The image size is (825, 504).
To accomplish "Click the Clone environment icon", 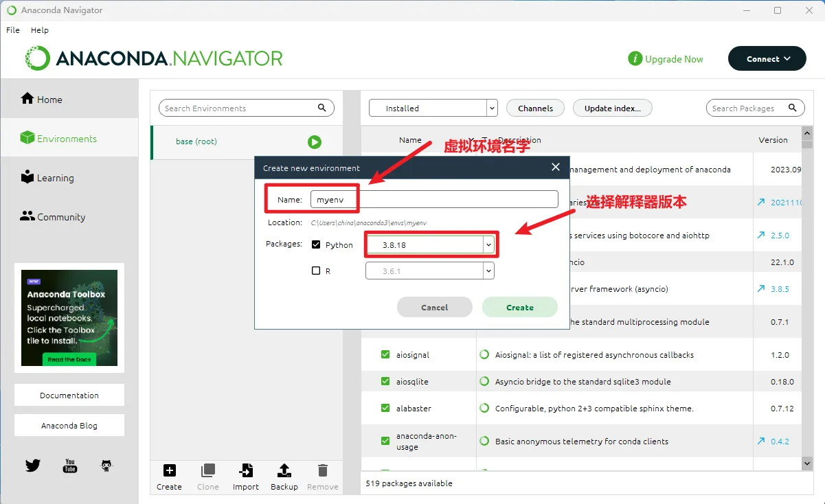I will click(207, 470).
